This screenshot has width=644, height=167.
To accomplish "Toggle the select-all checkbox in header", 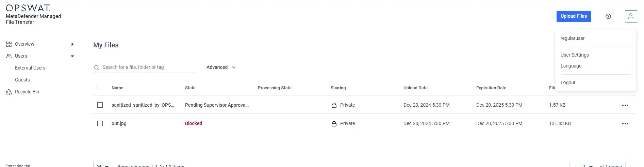I will click(x=100, y=88).
